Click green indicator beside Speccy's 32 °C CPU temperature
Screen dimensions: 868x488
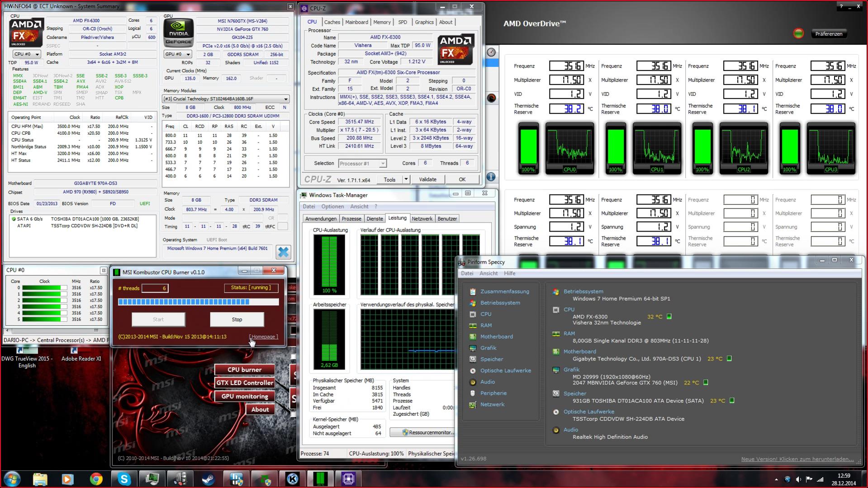[x=669, y=317]
